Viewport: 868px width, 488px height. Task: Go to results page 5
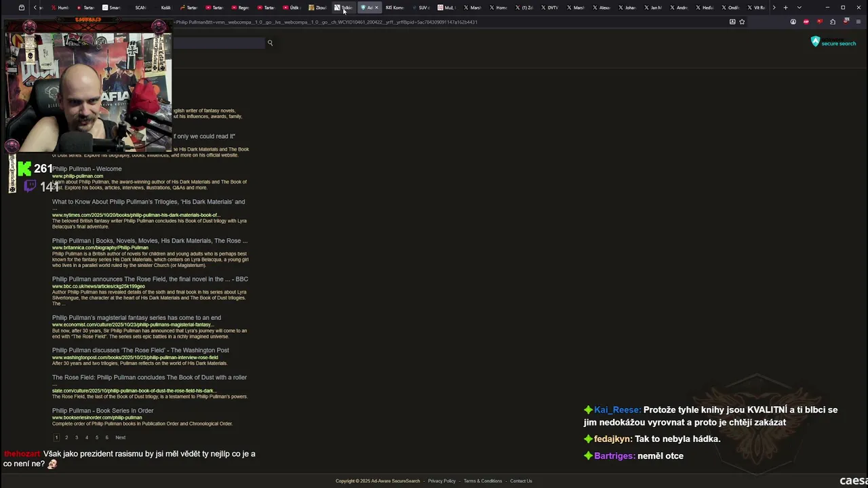click(x=97, y=438)
